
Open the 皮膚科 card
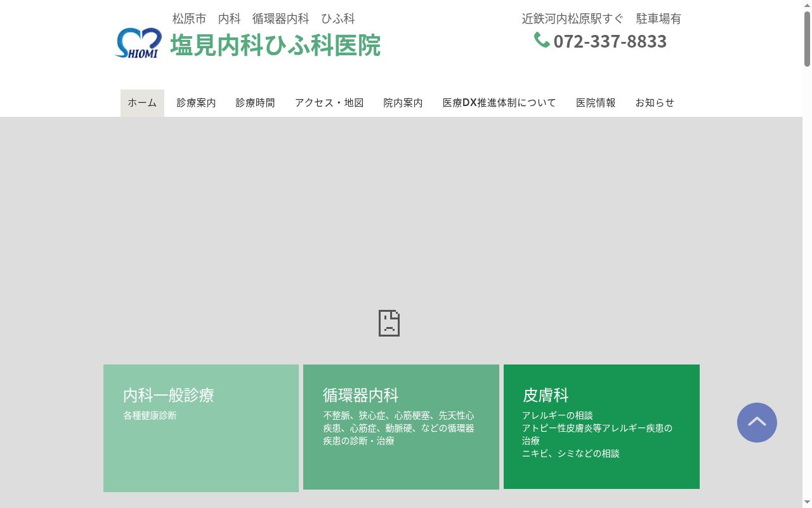point(601,427)
